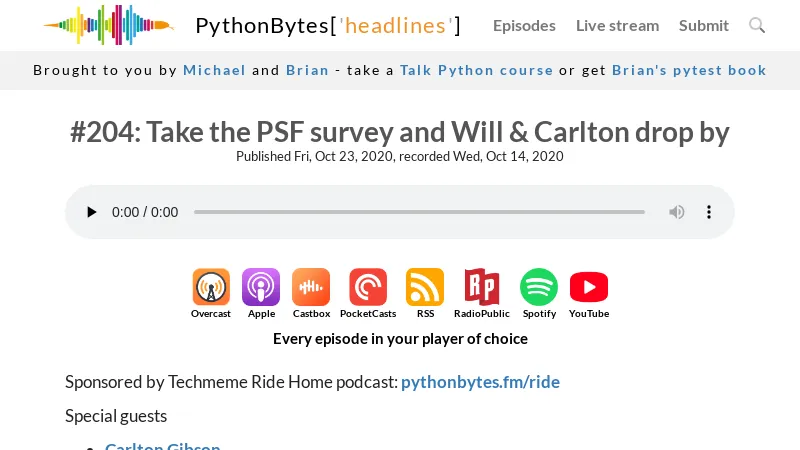800x450 pixels.
Task: Open the Castbox player icon
Action: point(311,288)
